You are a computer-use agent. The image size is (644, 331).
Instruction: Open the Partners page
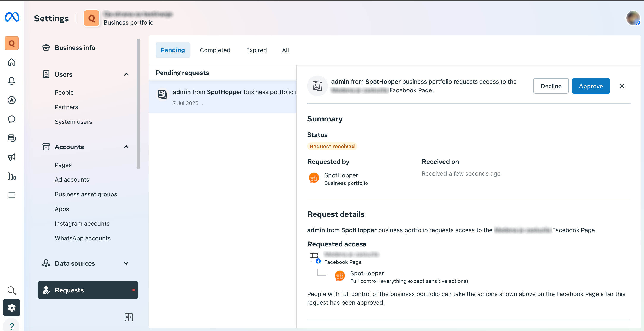(66, 107)
